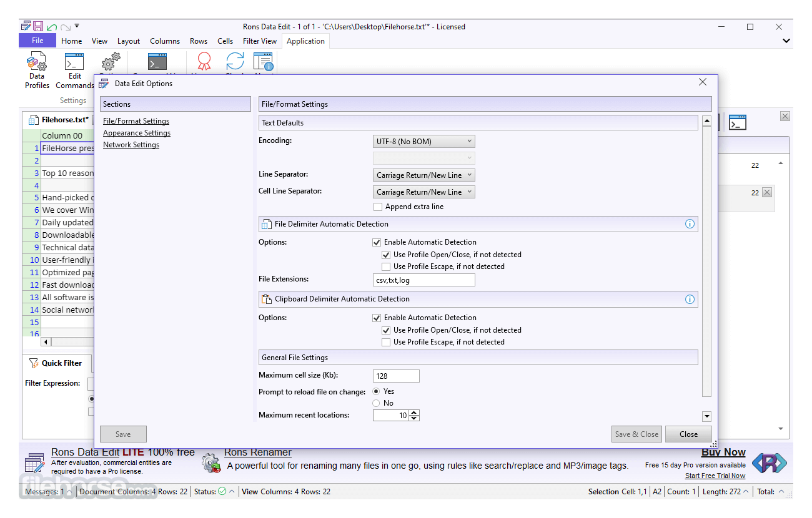Screen dimensions: 812x518
Task: Select No for prompt to reload file
Action: pyautogui.click(x=377, y=403)
